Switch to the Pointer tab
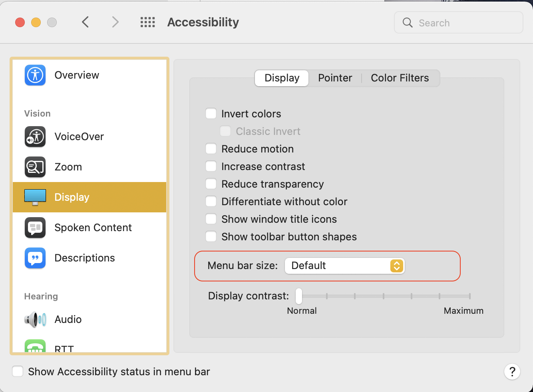The width and height of the screenshot is (533, 392). [335, 78]
